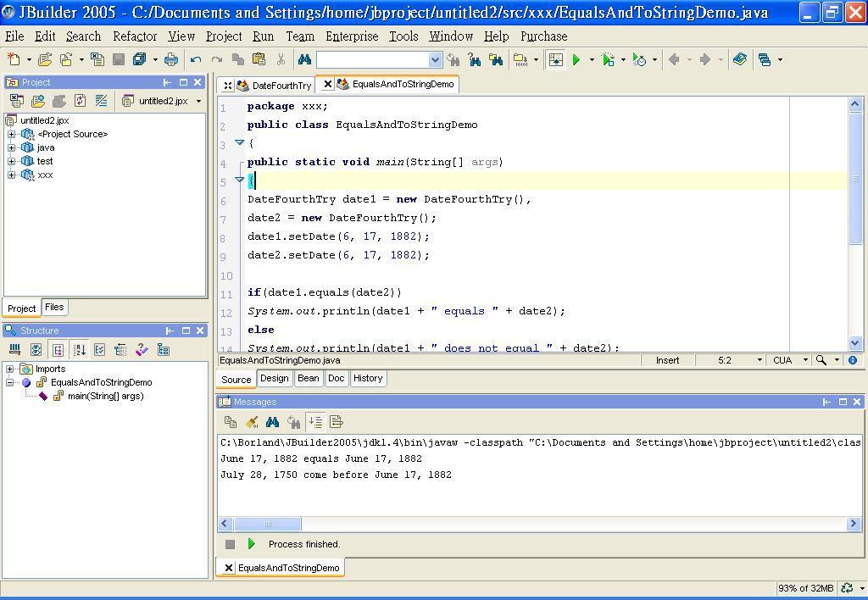Select the untitled2.jpx root node in tree
The height and width of the screenshot is (600, 868).
44,120
